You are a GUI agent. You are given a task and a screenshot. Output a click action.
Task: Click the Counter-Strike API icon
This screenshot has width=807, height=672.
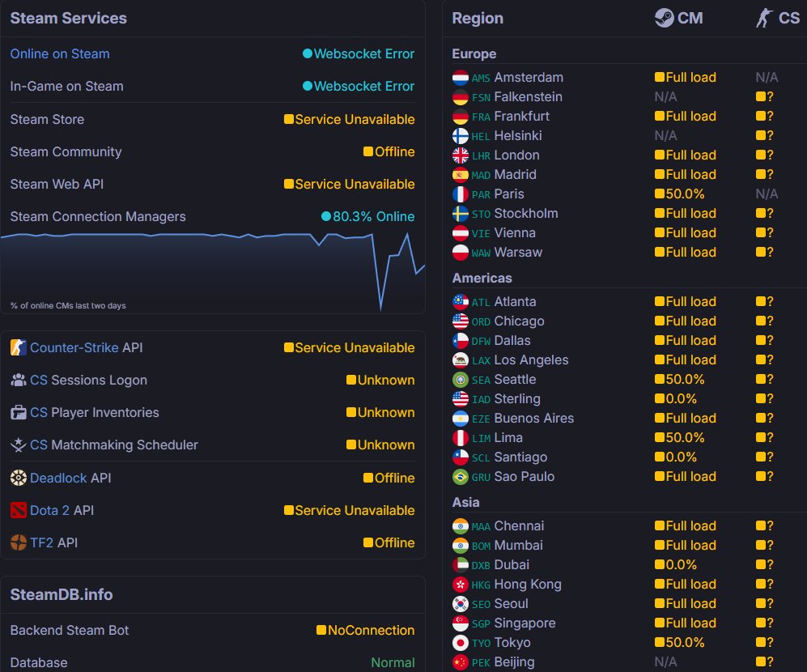(19, 348)
